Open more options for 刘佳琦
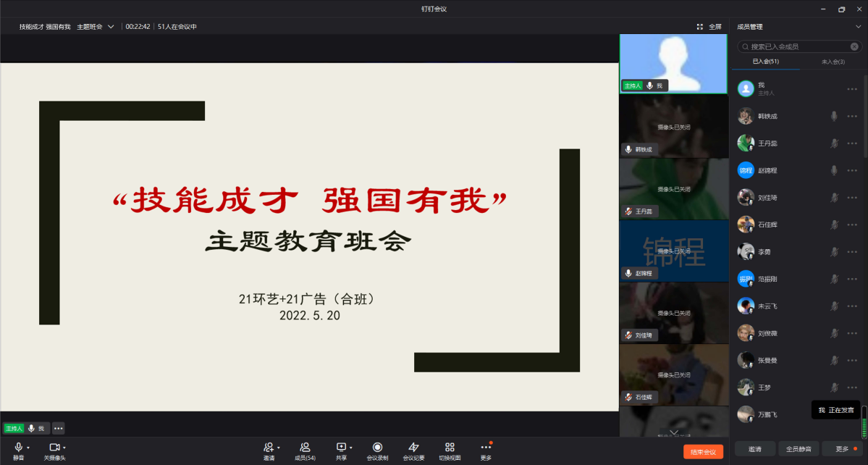 852,198
